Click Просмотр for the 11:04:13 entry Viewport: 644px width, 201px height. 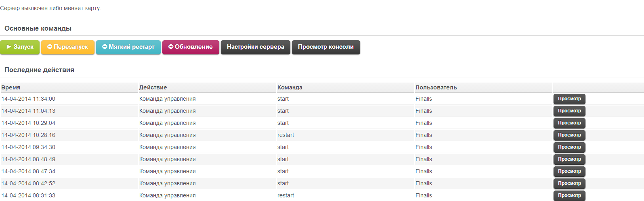(x=569, y=111)
